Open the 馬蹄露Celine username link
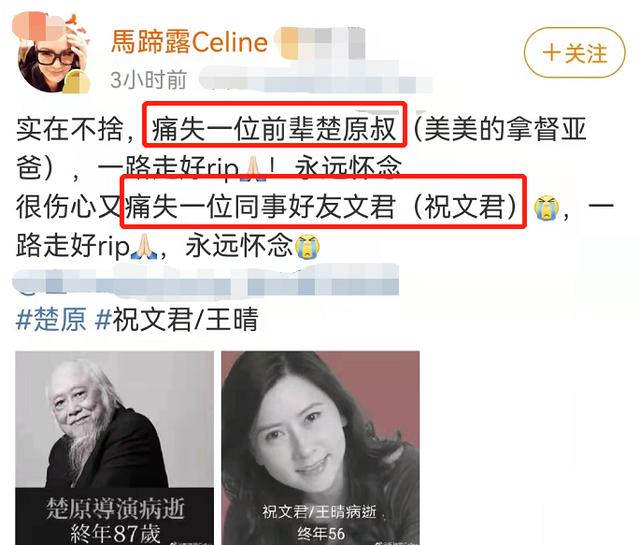Viewport: 640px width, 545px height. pos(189,42)
